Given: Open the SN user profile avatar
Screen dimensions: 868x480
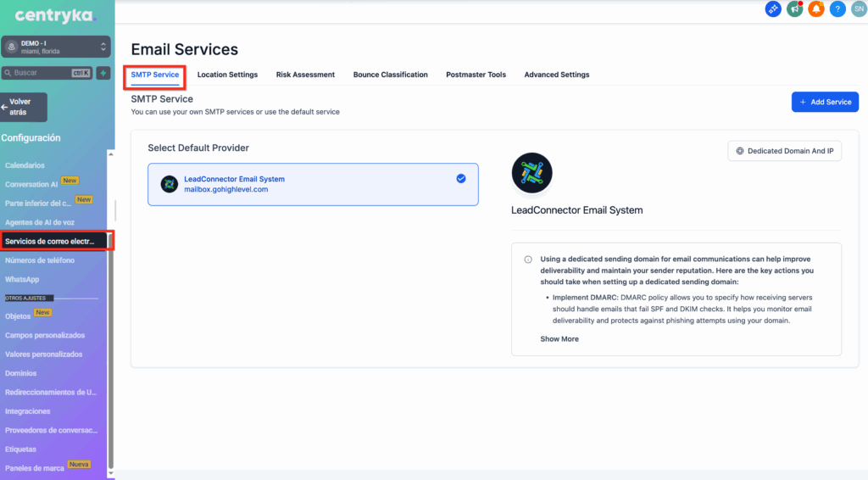Looking at the screenshot, I should (858, 9).
